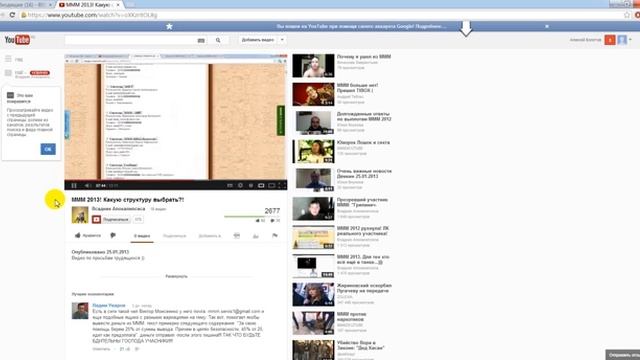Click the 'Ответить' reply link under comment
640x360 pixels.
click(x=101, y=349)
